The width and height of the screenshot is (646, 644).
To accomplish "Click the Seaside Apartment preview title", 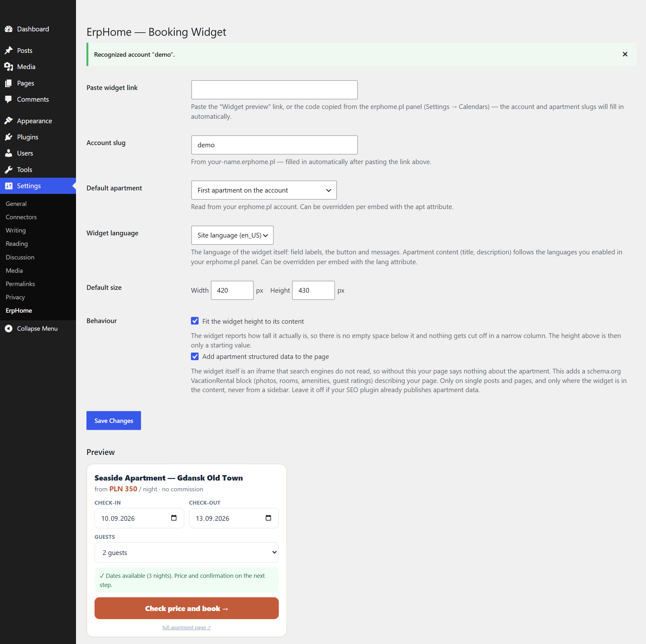I will [168, 478].
